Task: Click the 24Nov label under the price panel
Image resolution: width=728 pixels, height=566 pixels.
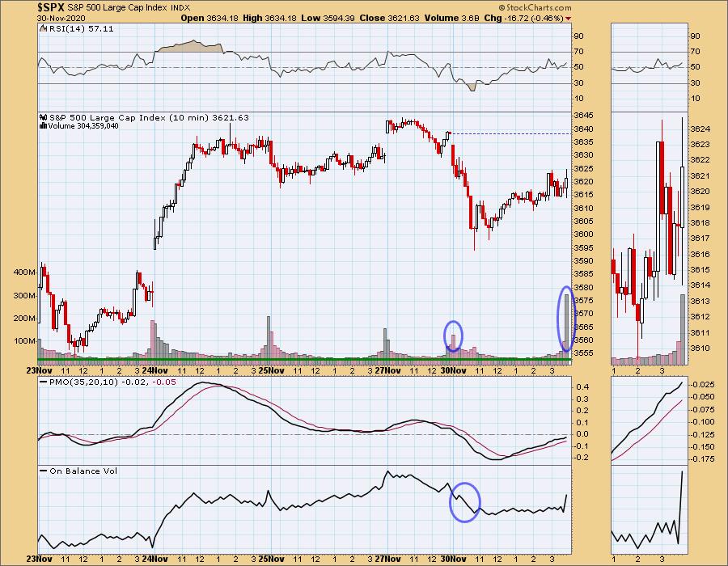Action: [x=154, y=370]
